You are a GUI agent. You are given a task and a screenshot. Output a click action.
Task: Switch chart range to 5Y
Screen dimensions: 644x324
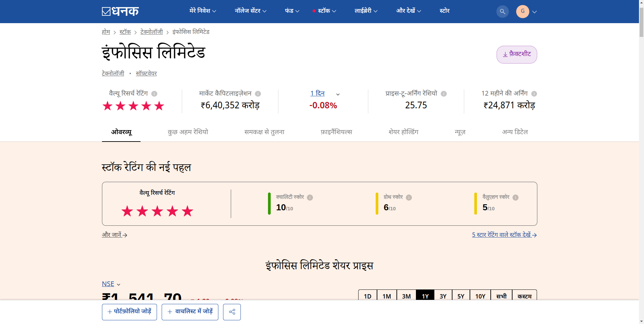[x=461, y=296]
